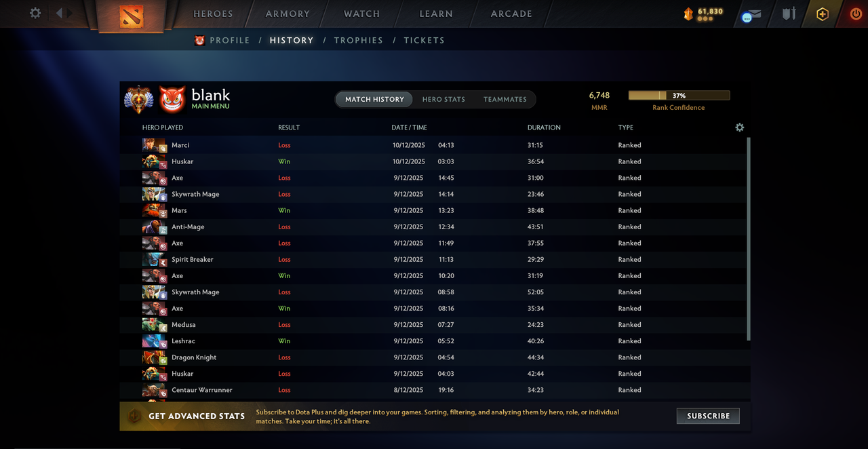The image size is (868, 449).
Task: Open the shield and sword icon
Action: (x=789, y=14)
